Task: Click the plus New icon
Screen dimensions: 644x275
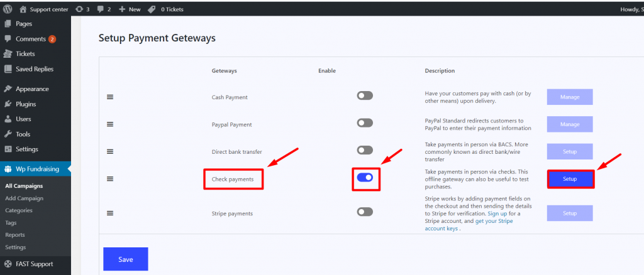Action: tap(122, 9)
